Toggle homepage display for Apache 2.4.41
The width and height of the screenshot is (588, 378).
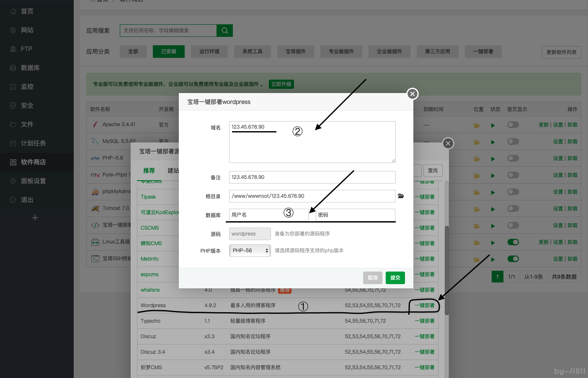click(513, 124)
